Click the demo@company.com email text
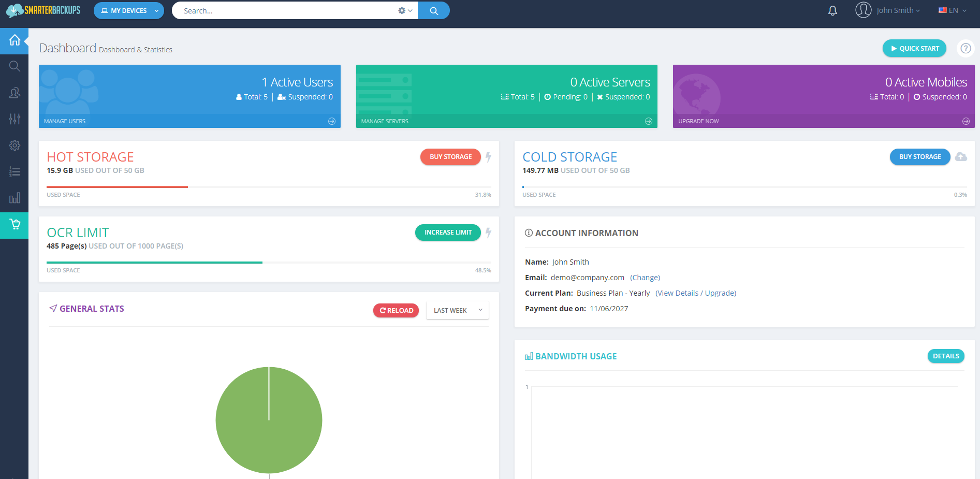The width and height of the screenshot is (980, 479). coord(587,278)
